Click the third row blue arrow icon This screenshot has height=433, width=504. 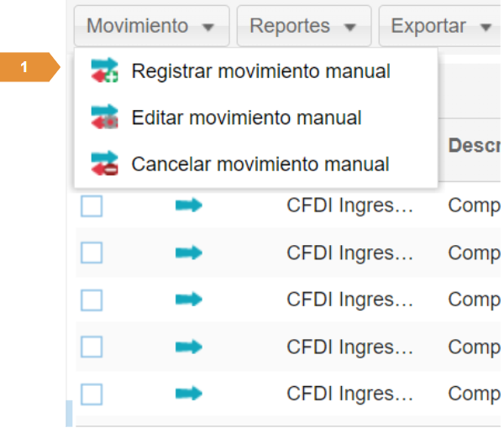[x=188, y=300]
